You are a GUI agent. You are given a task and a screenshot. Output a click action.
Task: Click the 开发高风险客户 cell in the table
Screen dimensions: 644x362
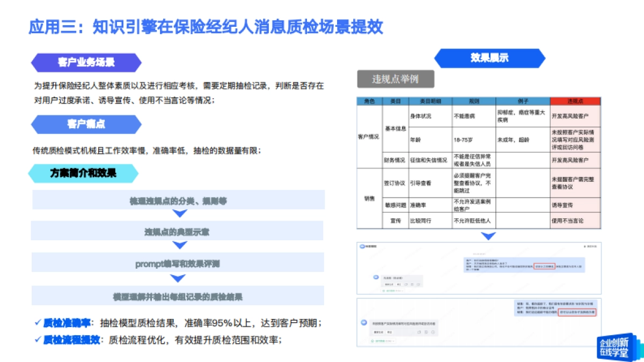coord(570,115)
